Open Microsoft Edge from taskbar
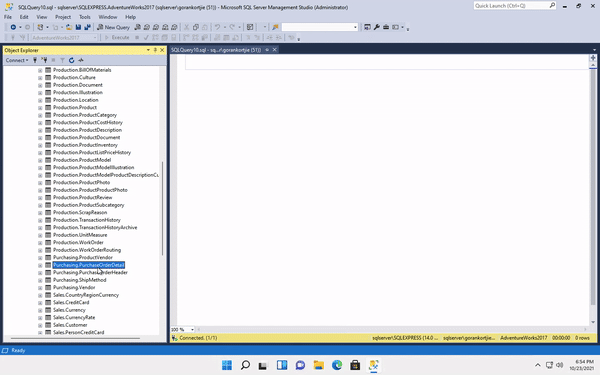Image resolution: width=600 pixels, height=375 pixels. coord(337,365)
